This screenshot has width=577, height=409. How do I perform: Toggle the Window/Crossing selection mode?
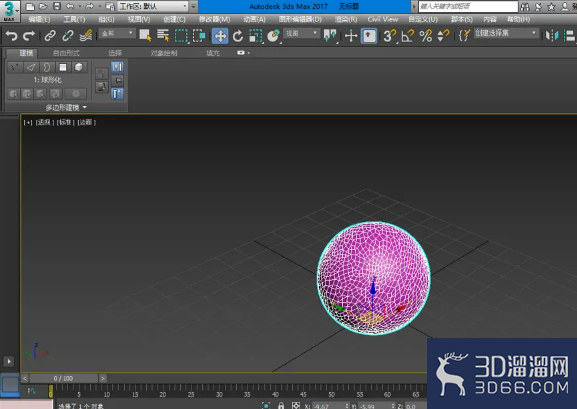tap(199, 36)
